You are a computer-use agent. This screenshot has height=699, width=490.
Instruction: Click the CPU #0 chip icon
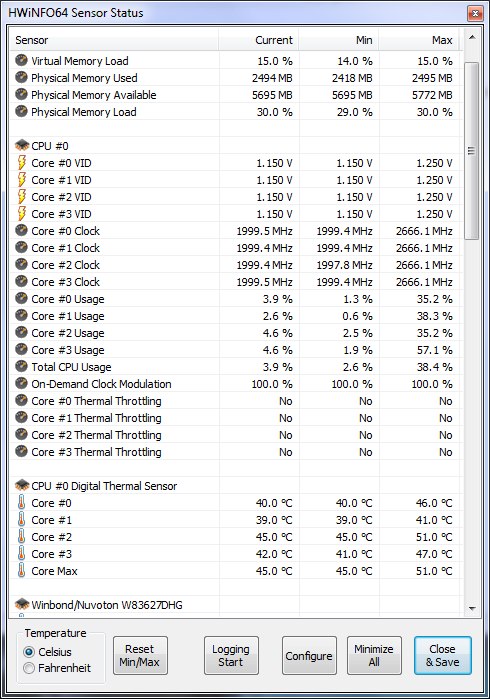(x=21, y=145)
